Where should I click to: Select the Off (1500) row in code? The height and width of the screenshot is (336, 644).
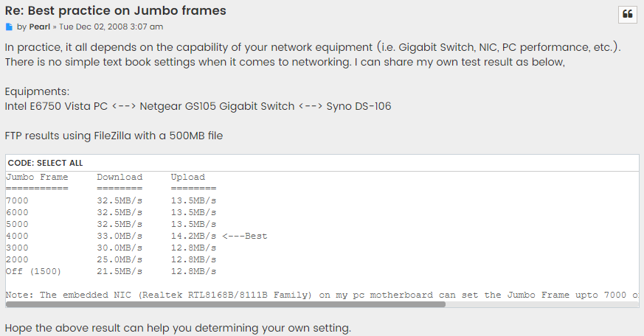(x=111, y=271)
